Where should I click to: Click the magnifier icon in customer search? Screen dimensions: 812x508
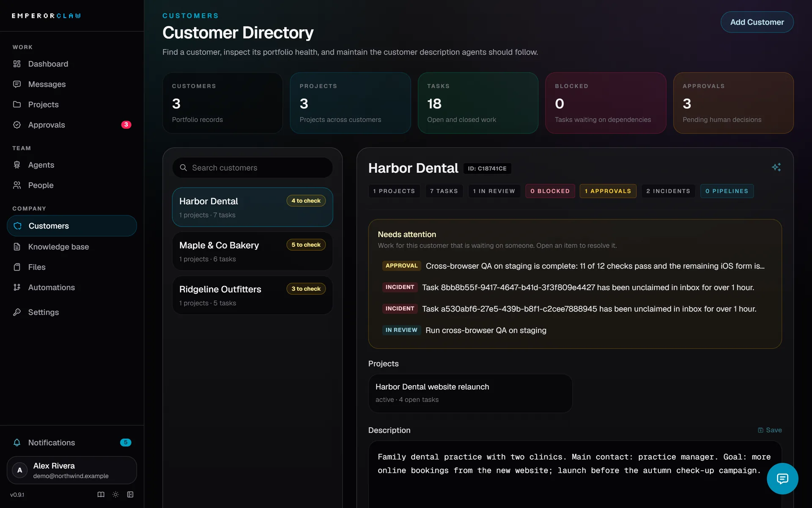tap(183, 168)
